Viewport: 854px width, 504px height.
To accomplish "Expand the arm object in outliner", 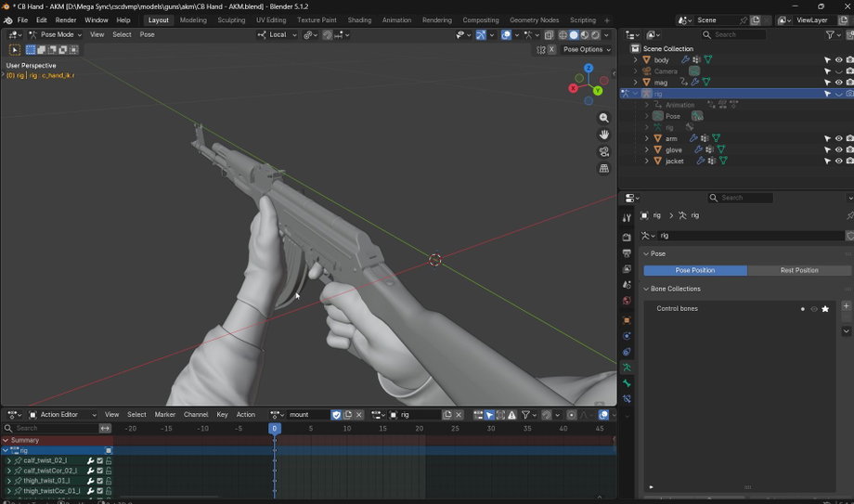I will [646, 138].
